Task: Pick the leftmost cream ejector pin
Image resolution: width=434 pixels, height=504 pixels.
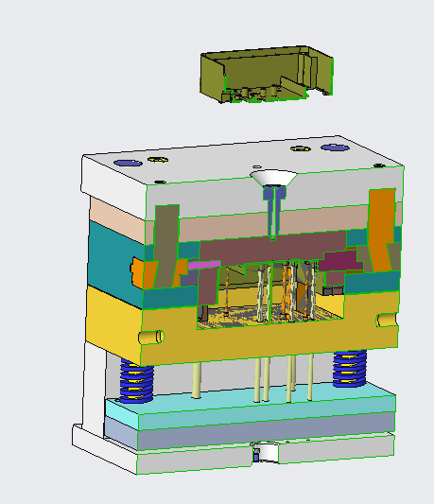Action: click(x=196, y=380)
